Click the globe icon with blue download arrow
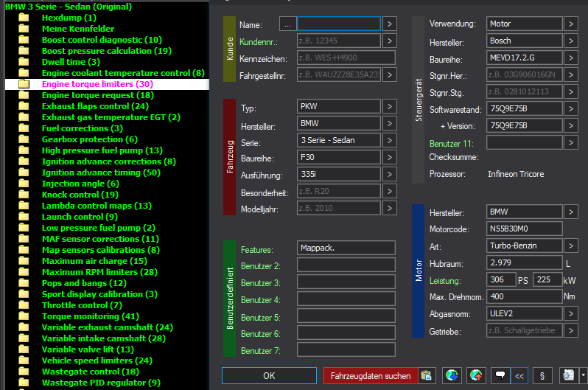588x390 pixels. coord(452,375)
